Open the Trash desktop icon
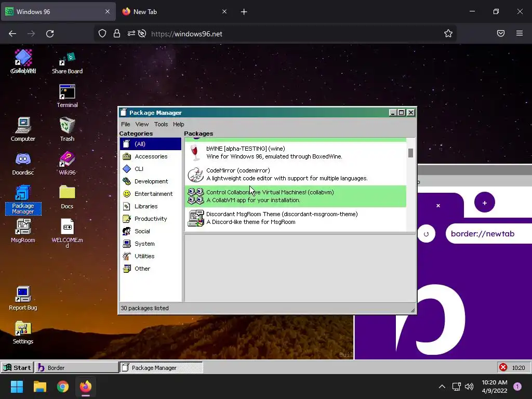 coord(67,129)
